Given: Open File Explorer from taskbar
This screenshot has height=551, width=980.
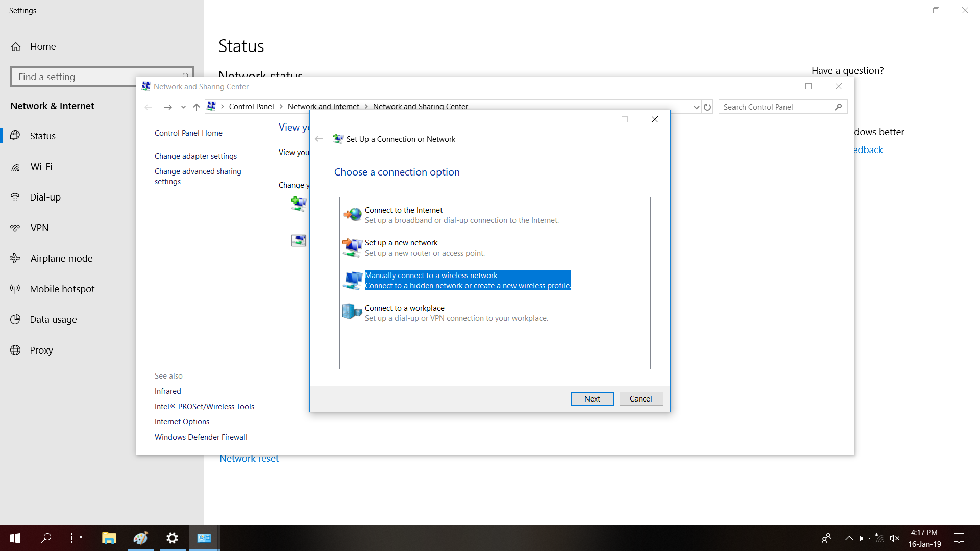Looking at the screenshot, I should (x=109, y=538).
